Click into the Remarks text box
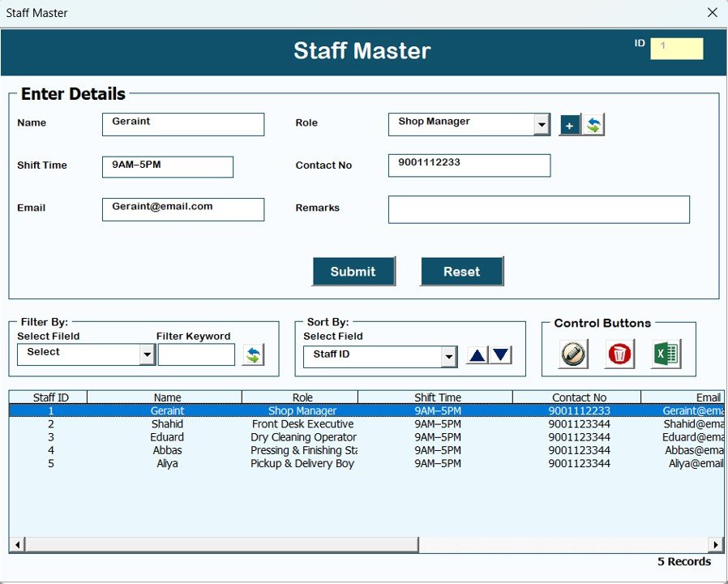Screen dimensions: 728x584 (x=538, y=209)
